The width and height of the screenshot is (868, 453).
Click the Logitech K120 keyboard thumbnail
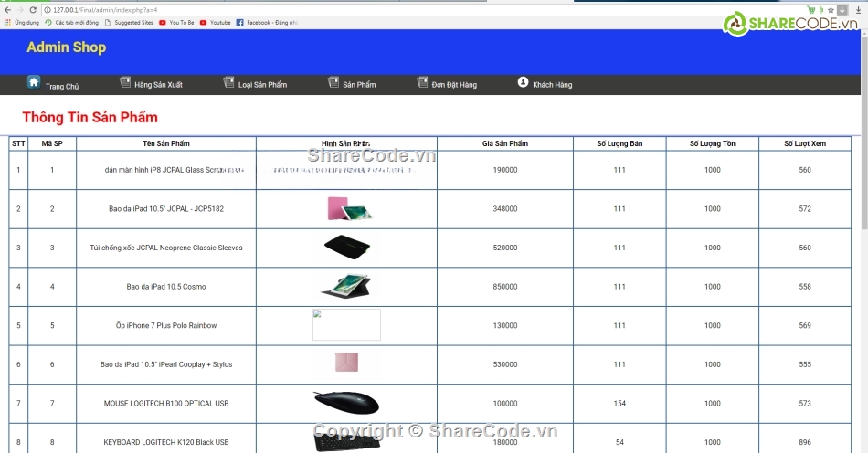[346, 441]
